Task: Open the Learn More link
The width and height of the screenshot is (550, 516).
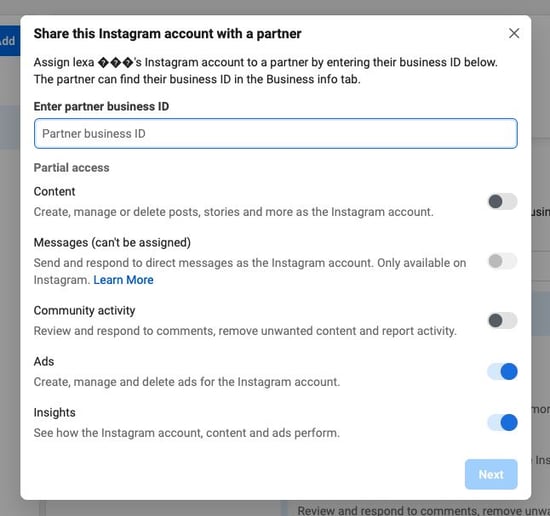Action: click(123, 280)
